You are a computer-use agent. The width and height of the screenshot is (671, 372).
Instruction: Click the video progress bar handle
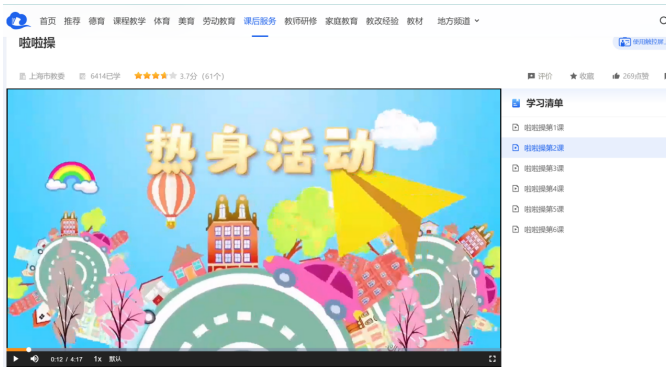pyautogui.click(x=28, y=350)
